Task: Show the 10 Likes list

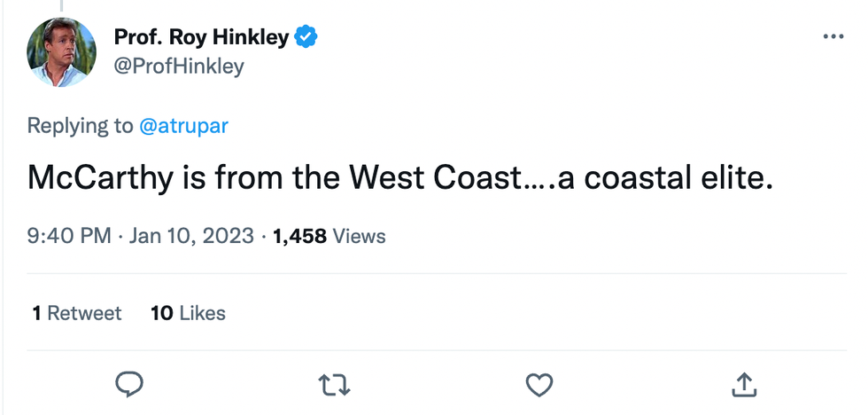Action: pyautogui.click(x=188, y=313)
